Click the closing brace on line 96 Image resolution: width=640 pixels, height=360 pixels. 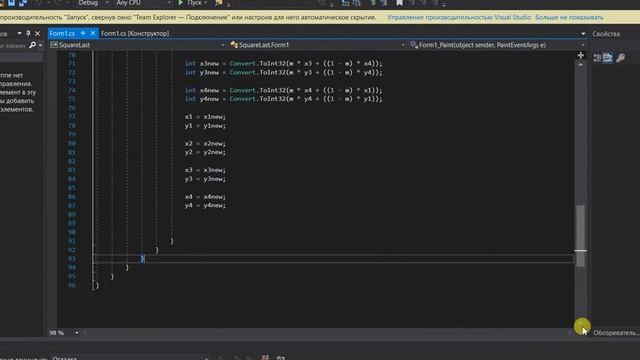(97, 285)
